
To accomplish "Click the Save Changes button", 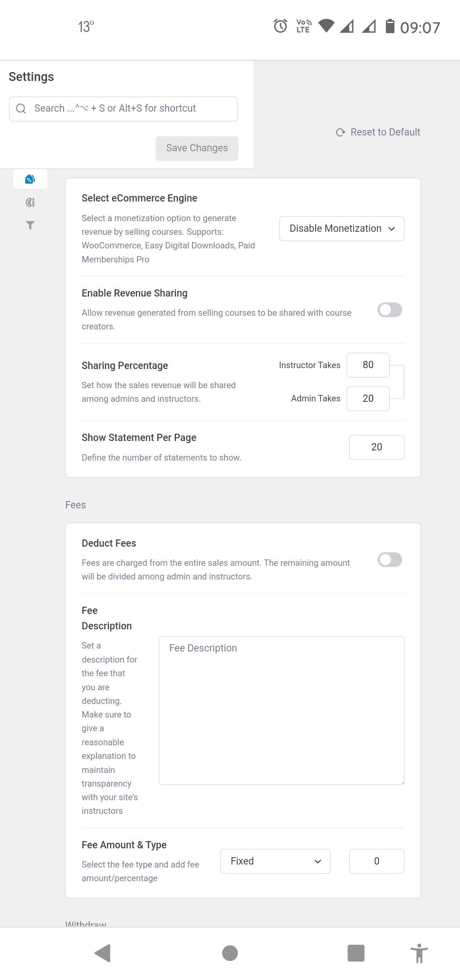I will point(197,148).
